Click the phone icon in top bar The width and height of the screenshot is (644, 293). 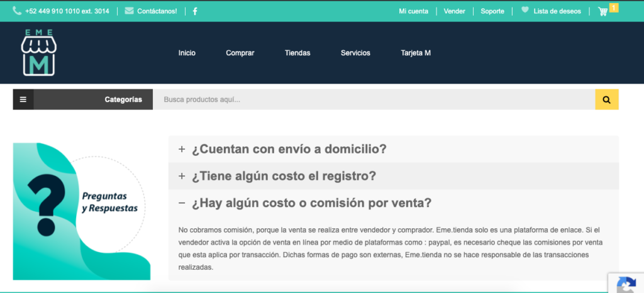point(16,11)
